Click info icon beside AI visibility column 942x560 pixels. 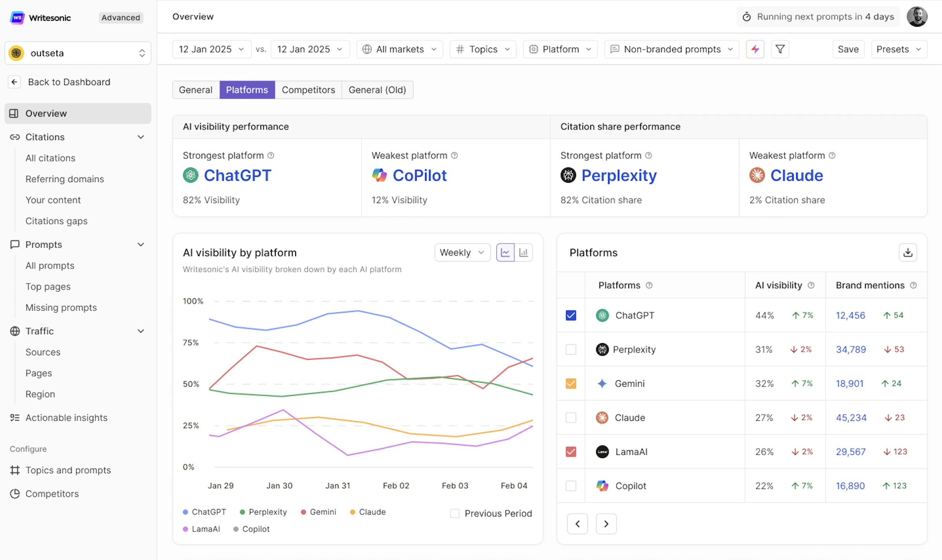[811, 285]
